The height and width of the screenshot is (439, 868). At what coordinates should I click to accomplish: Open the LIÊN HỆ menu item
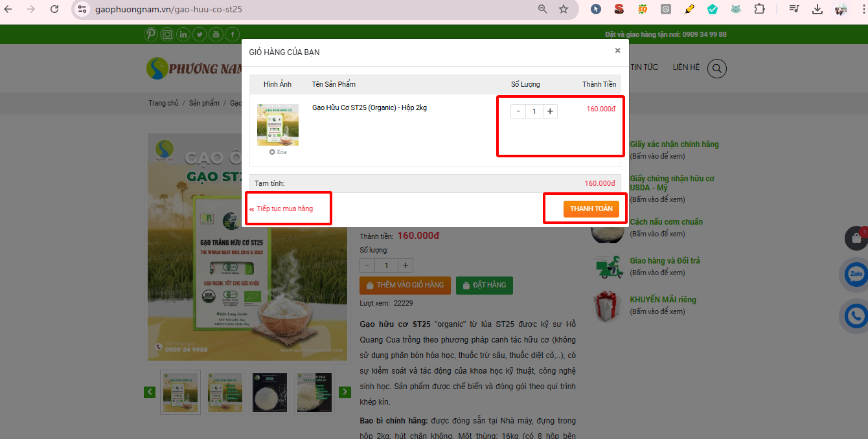[686, 67]
